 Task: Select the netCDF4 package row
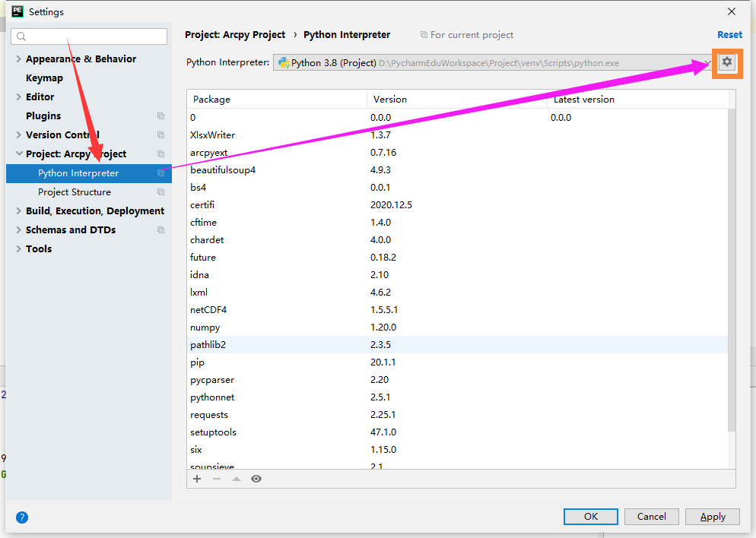pos(457,310)
